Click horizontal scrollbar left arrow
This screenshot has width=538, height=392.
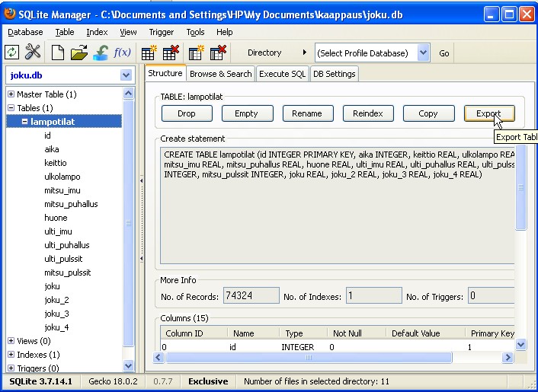point(159,358)
